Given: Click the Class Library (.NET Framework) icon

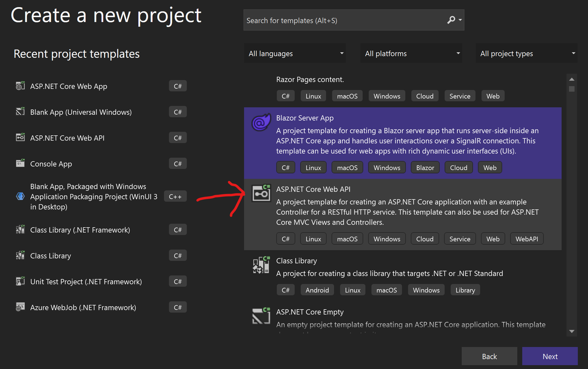Looking at the screenshot, I should 20,229.
